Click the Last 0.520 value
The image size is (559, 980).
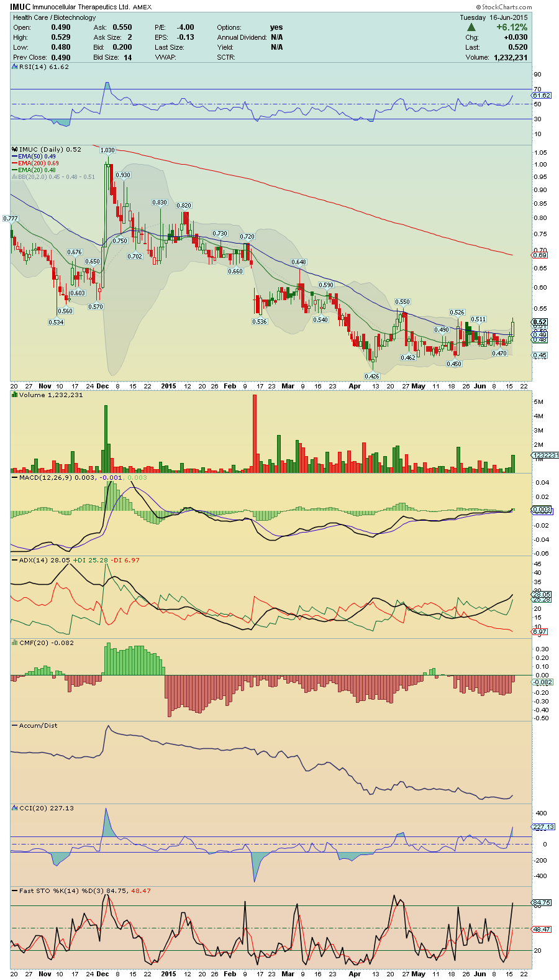(x=518, y=47)
